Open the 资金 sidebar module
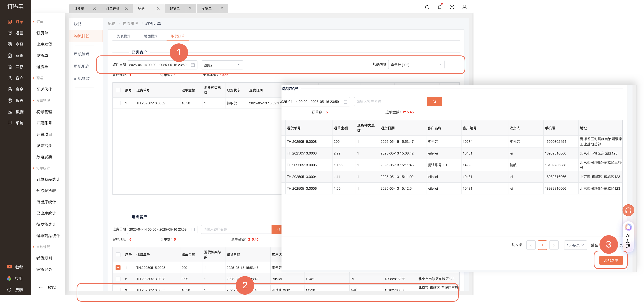The width and height of the screenshot is (644, 302). (16, 89)
